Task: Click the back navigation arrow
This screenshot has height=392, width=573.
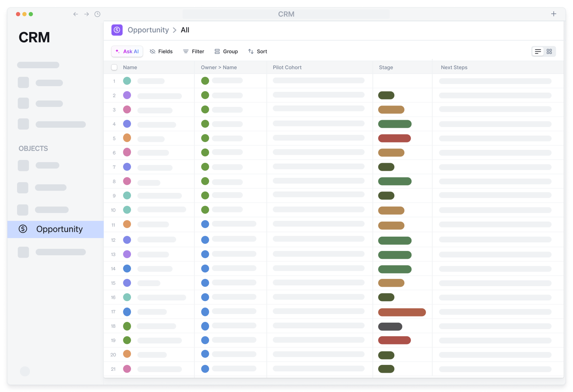Action: 76,14
